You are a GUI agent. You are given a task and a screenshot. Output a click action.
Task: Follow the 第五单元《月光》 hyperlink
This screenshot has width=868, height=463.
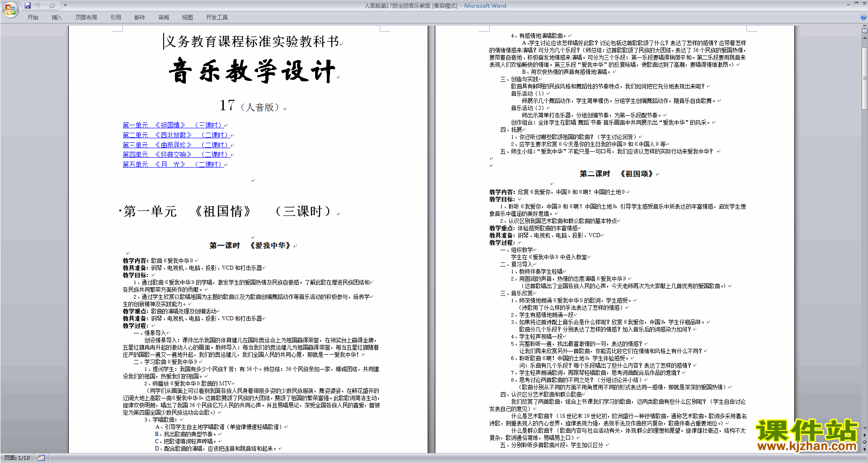173,164
